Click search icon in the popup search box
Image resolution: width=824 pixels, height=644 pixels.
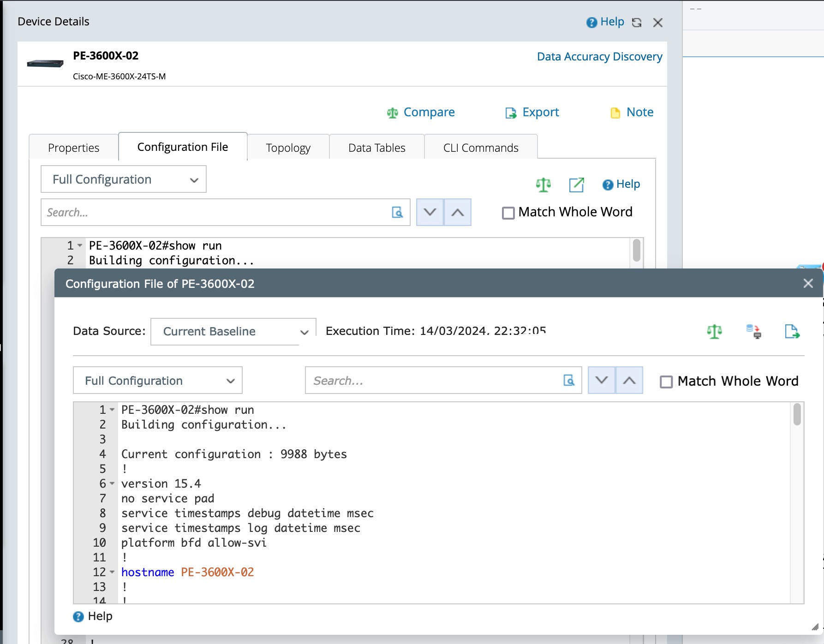click(x=569, y=380)
